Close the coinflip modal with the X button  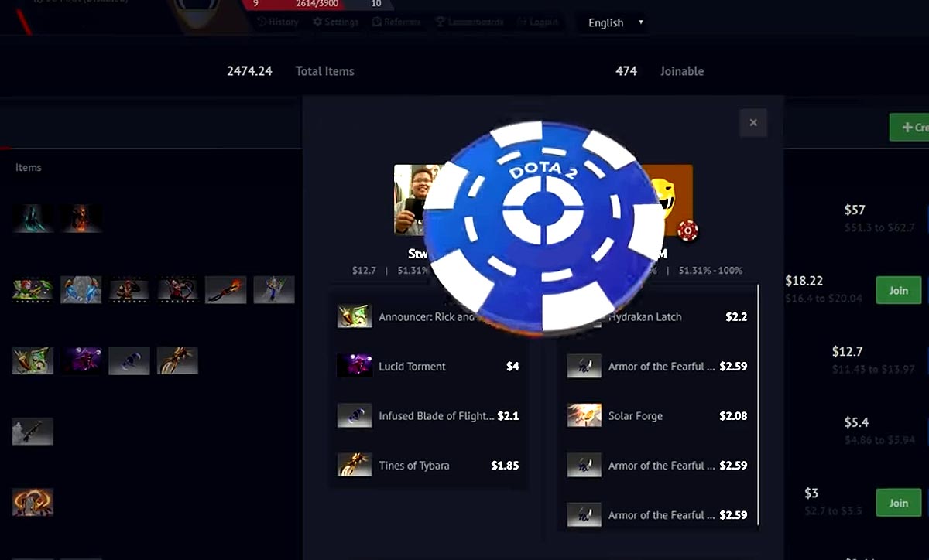[752, 122]
